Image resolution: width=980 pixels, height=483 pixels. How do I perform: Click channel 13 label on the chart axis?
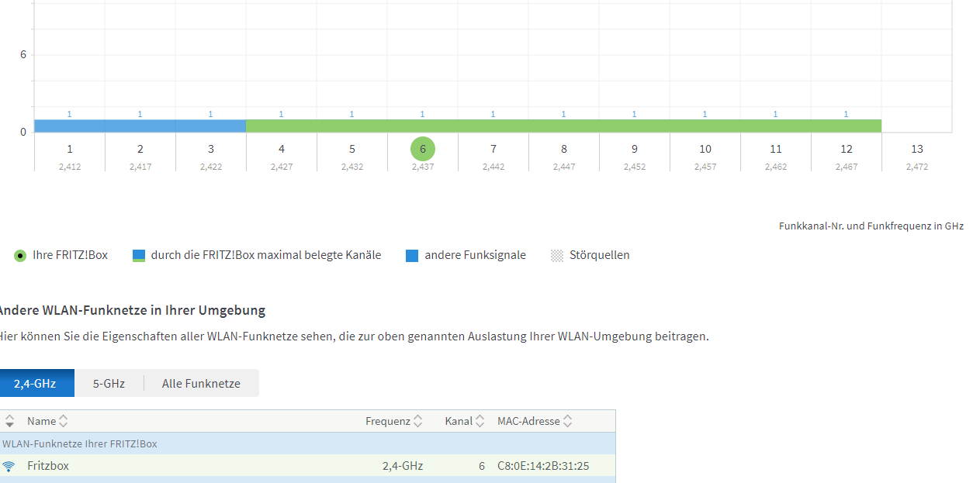[917, 149]
